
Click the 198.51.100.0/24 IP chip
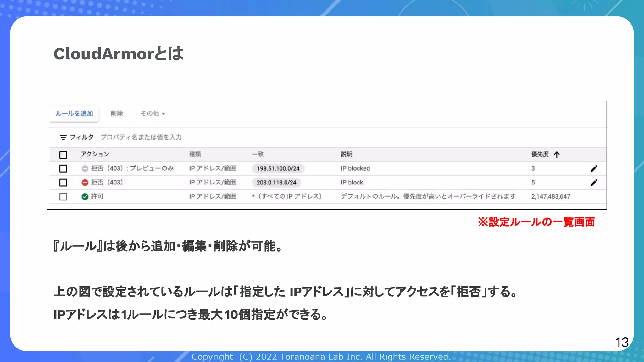point(278,168)
